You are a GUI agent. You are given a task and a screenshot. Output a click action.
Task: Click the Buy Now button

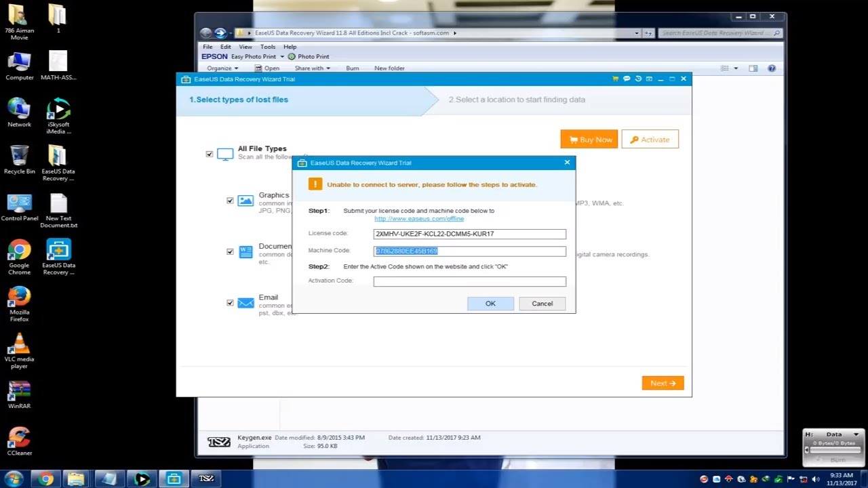[589, 140]
